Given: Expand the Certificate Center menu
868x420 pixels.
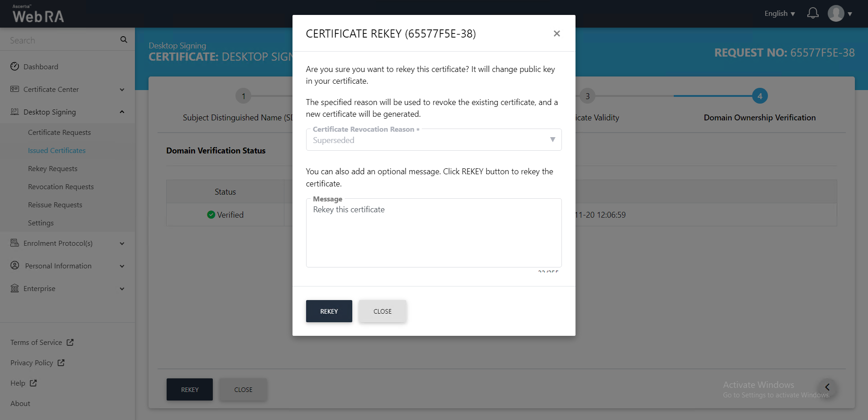Looking at the screenshot, I should pyautogui.click(x=122, y=90).
